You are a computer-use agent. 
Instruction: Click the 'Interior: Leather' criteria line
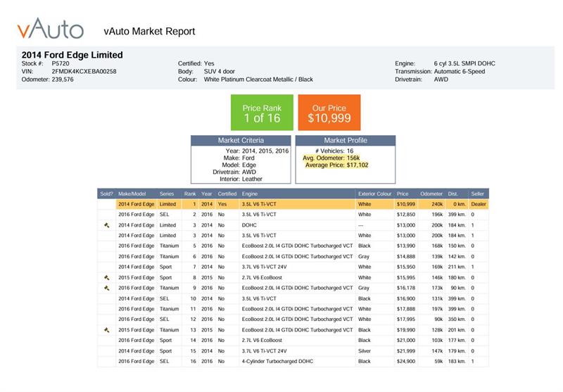coord(241,179)
